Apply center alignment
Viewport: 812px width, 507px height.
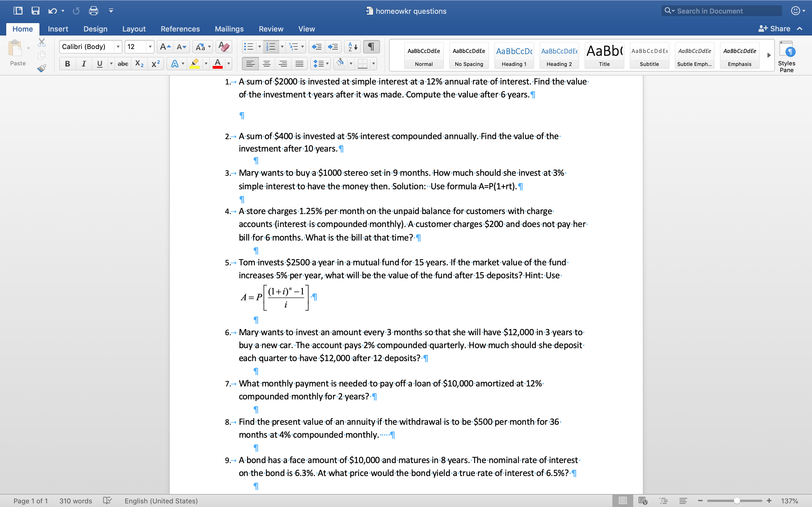(x=267, y=63)
